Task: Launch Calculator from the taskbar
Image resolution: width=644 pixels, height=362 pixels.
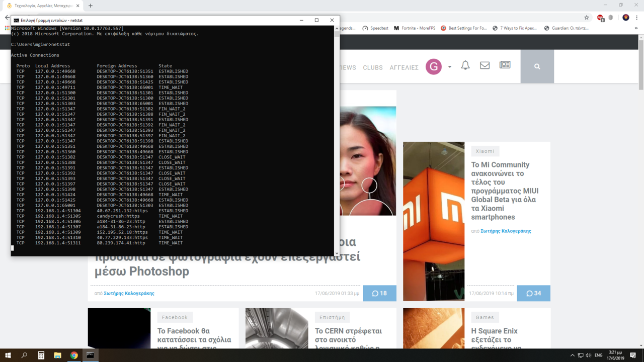Action: (x=41, y=355)
